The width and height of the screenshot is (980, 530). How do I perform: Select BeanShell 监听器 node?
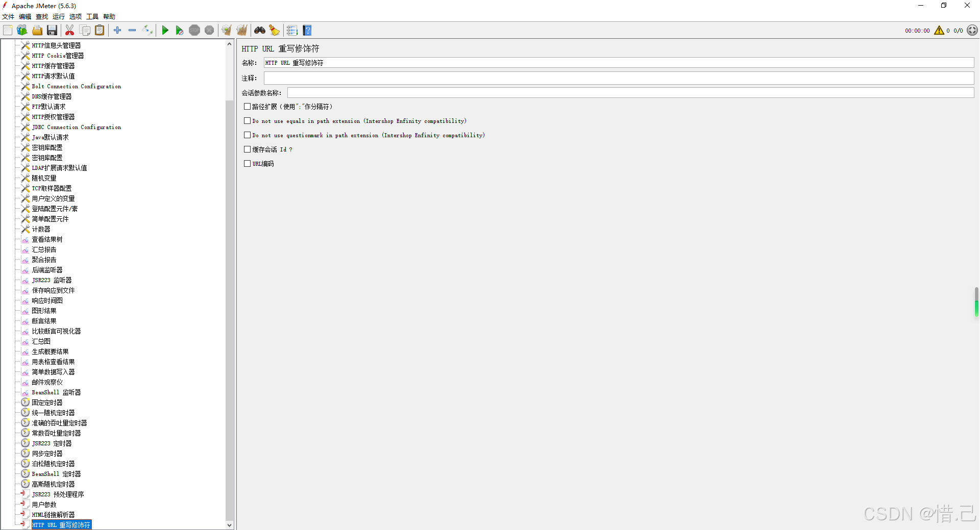(x=56, y=392)
